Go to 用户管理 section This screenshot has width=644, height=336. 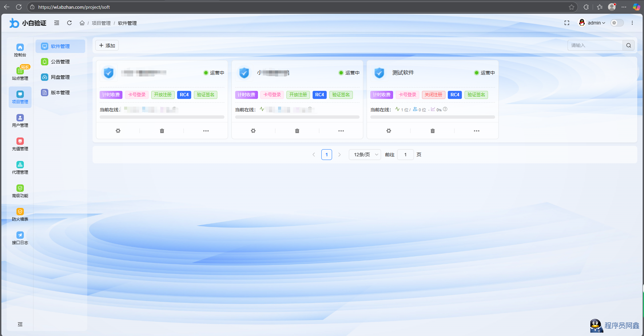pos(20,120)
